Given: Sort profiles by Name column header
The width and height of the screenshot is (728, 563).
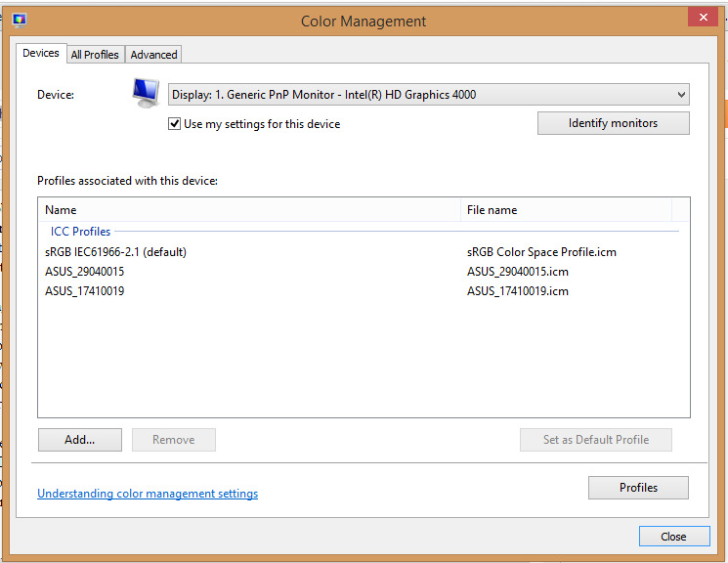Looking at the screenshot, I should [x=249, y=210].
